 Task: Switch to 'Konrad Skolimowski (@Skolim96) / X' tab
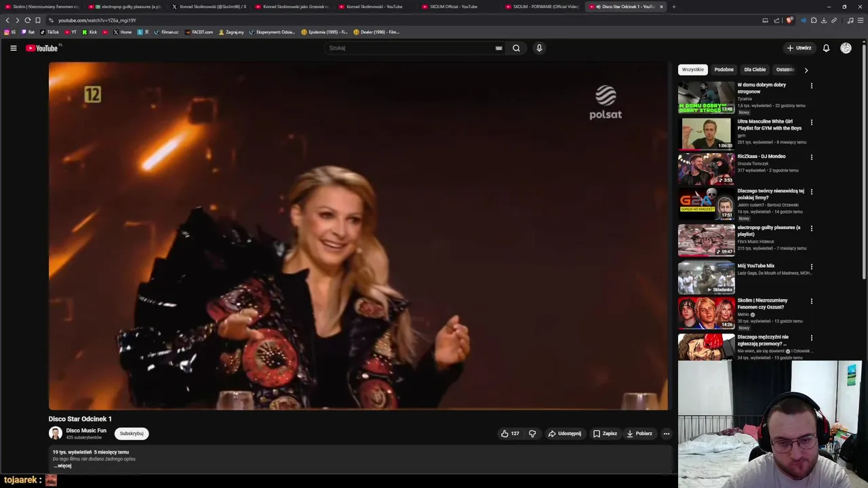(x=210, y=7)
